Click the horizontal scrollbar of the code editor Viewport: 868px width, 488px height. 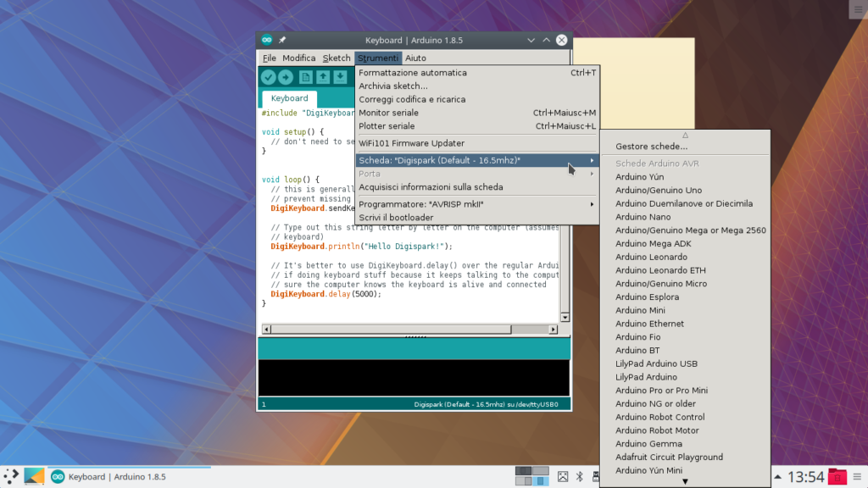pos(409,330)
